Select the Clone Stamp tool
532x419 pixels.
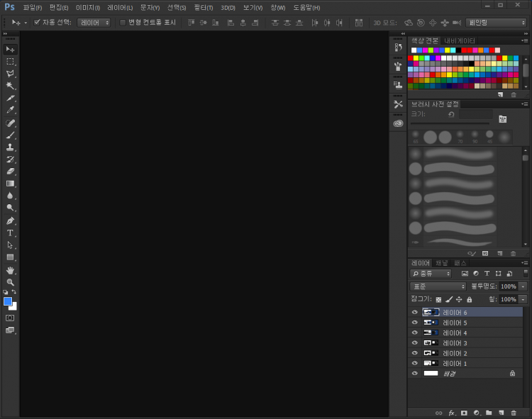coord(10,147)
